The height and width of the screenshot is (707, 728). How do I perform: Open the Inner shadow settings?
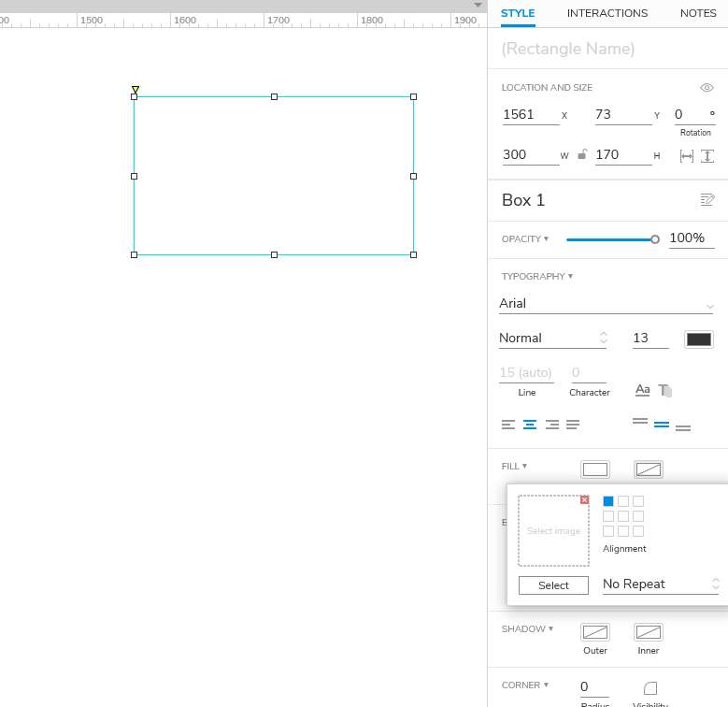[x=649, y=632]
